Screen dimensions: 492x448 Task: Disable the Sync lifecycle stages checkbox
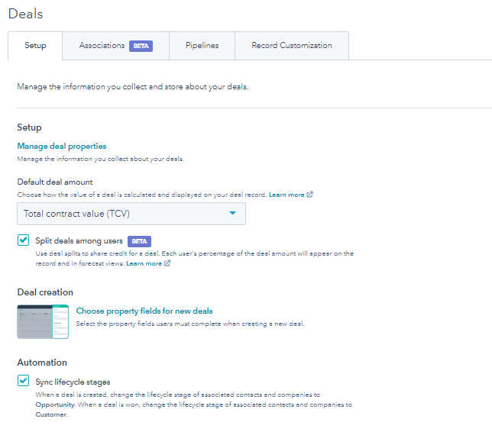click(23, 381)
